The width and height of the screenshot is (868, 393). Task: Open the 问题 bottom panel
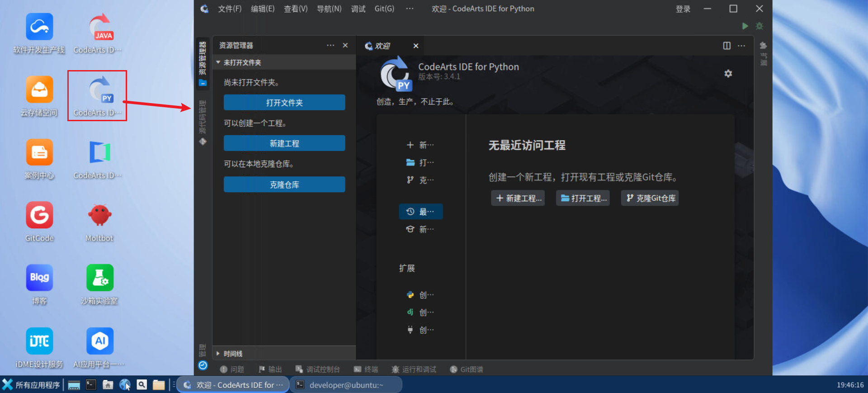[x=232, y=369]
